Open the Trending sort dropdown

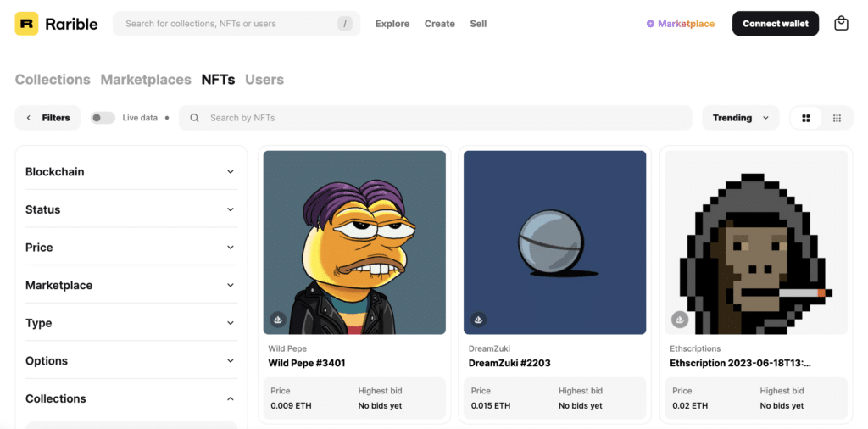741,118
